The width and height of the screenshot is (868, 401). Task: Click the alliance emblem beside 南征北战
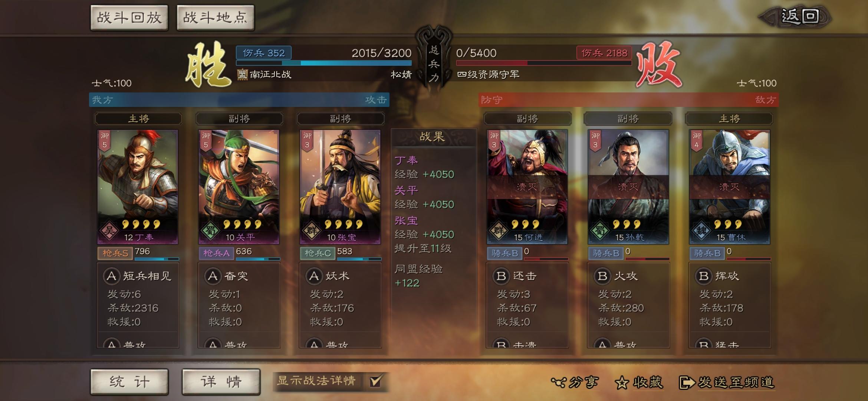243,74
